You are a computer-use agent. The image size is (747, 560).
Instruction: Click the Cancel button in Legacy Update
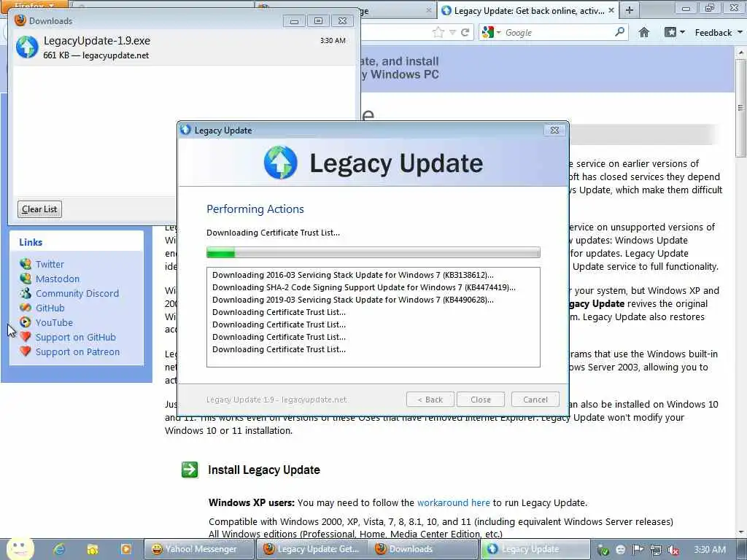pos(535,400)
